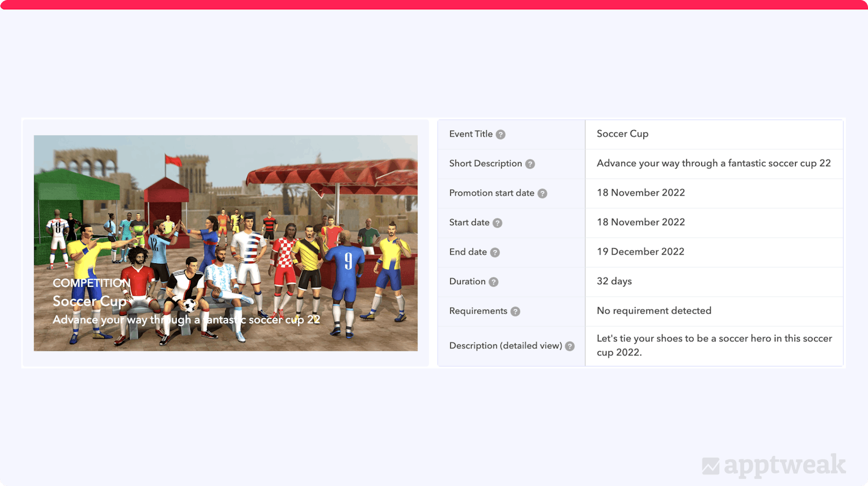The image size is (868, 486).
Task: Click the COMPETITION badge text on the image
Action: click(x=91, y=283)
